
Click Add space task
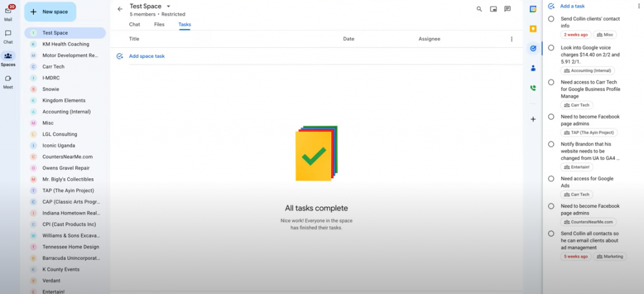pyautogui.click(x=146, y=56)
